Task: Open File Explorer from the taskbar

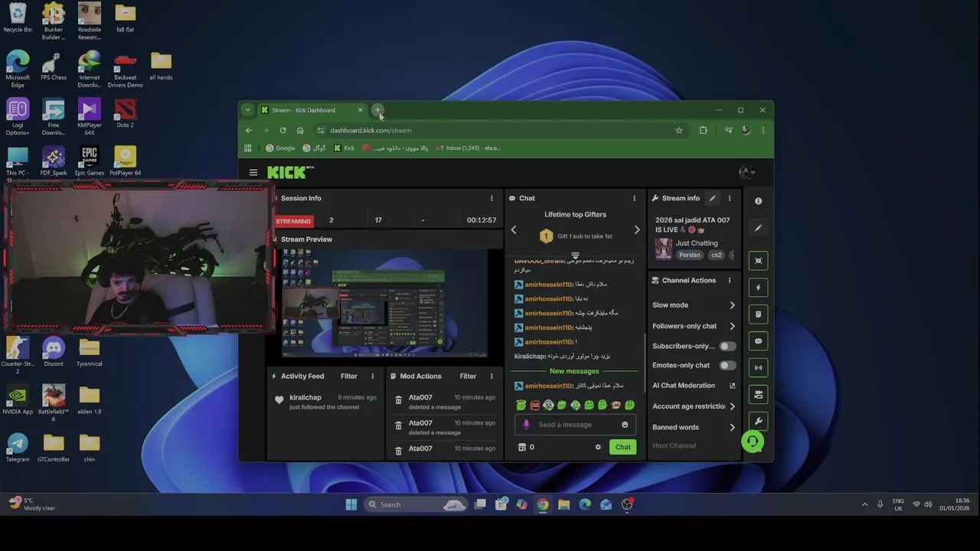Action: tap(563, 504)
